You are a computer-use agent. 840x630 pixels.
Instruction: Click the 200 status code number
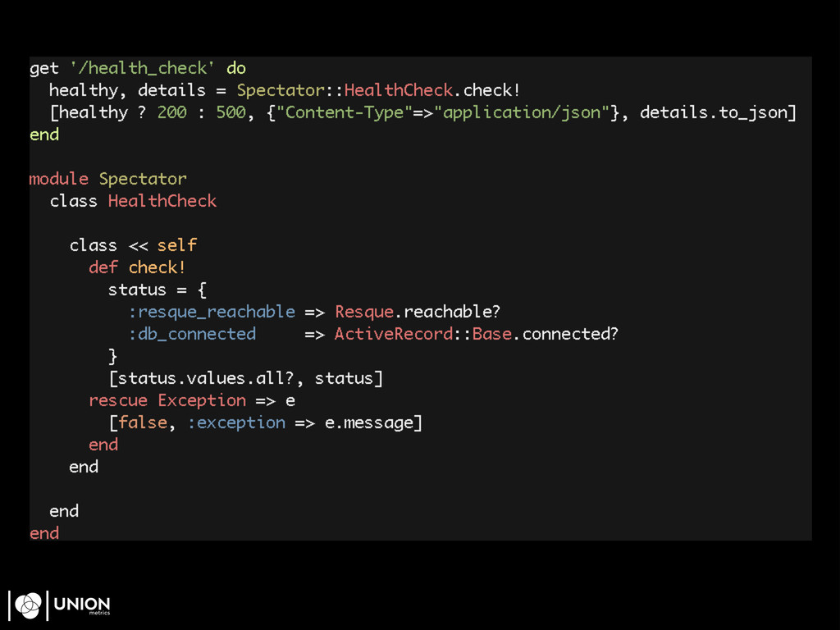(x=171, y=112)
